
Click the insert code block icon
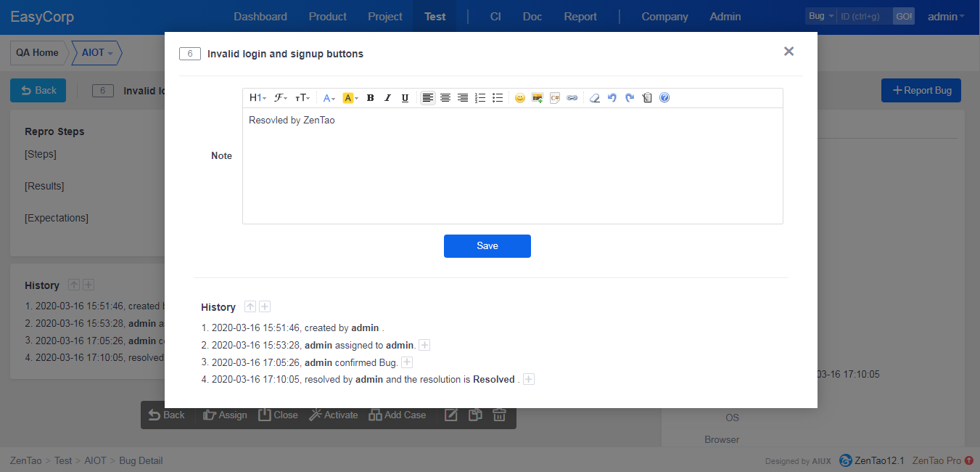555,98
